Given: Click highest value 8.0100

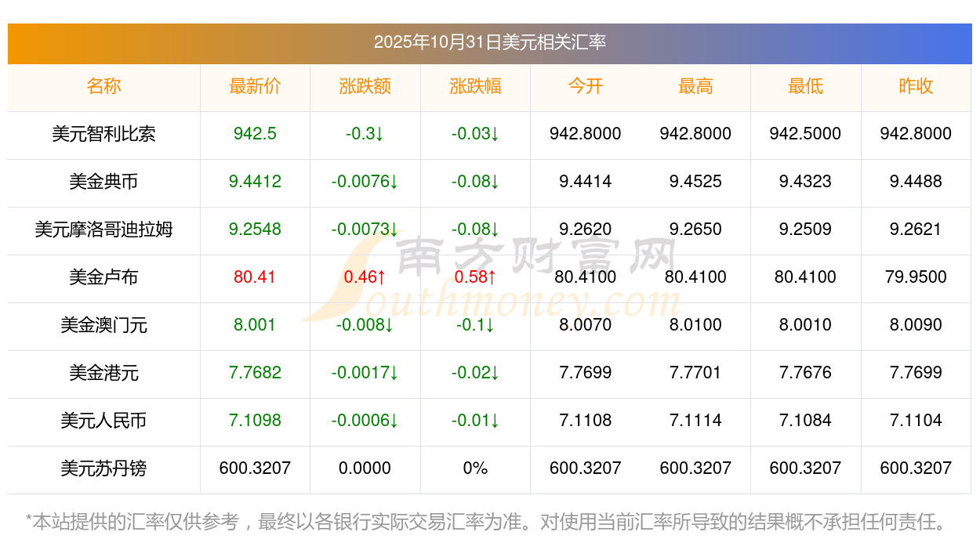Looking at the screenshot, I should (695, 325).
